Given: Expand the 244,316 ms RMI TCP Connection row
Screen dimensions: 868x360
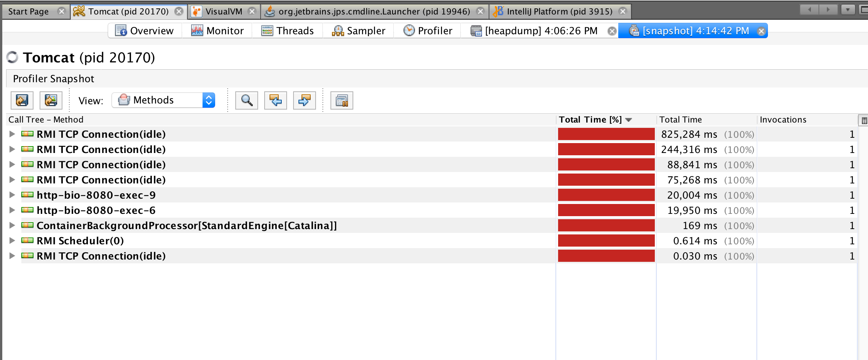Looking at the screenshot, I should click(12, 149).
